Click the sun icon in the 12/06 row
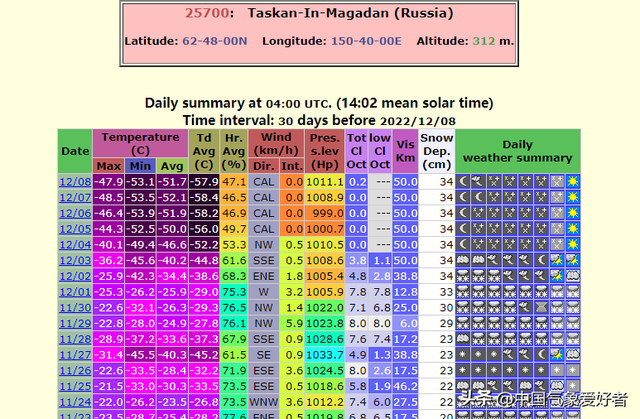This screenshot has height=419, width=640. point(573,213)
